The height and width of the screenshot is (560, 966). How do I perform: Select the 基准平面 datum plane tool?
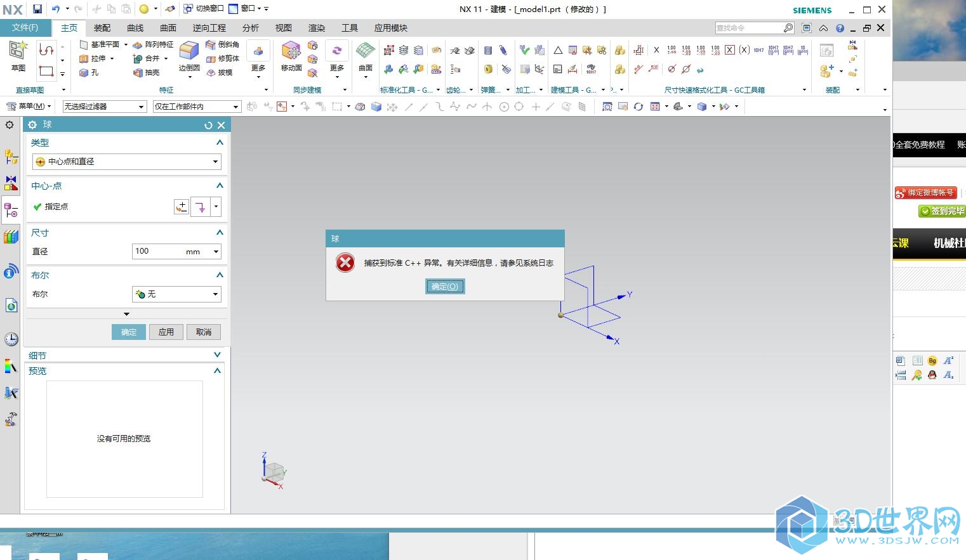click(x=100, y=44)
